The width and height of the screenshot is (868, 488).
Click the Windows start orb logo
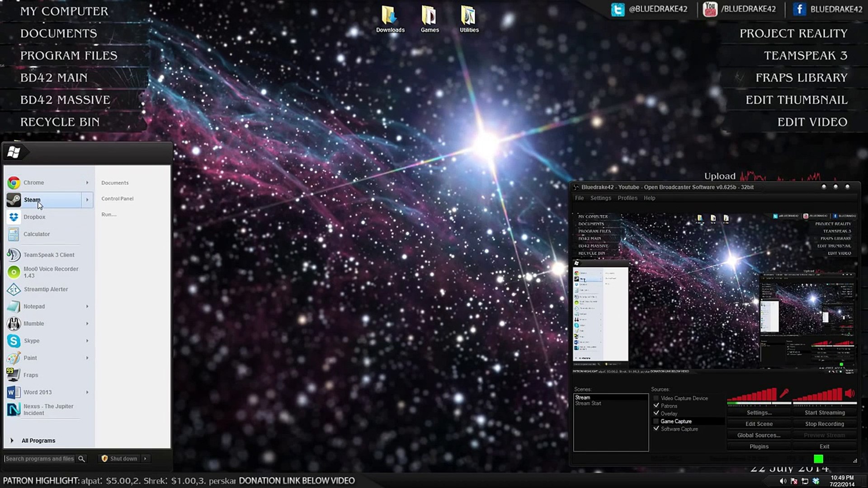click(14, 152)
